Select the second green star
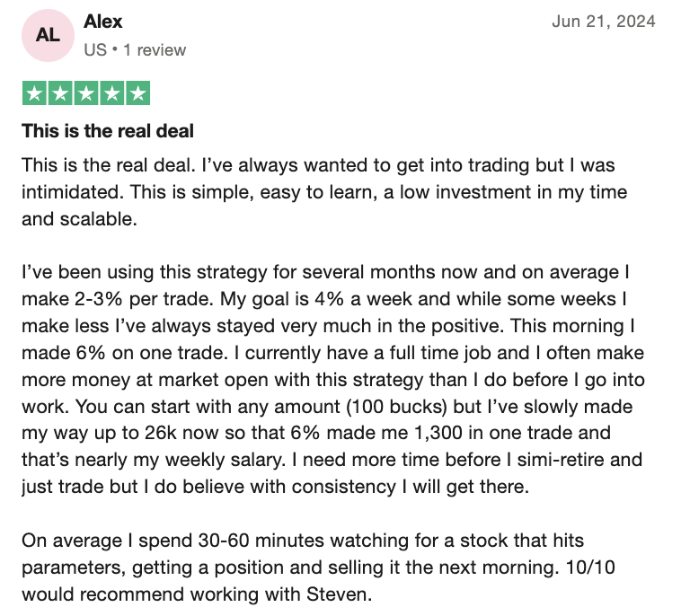This screenshot has height=616, width=690. [60, 93]
